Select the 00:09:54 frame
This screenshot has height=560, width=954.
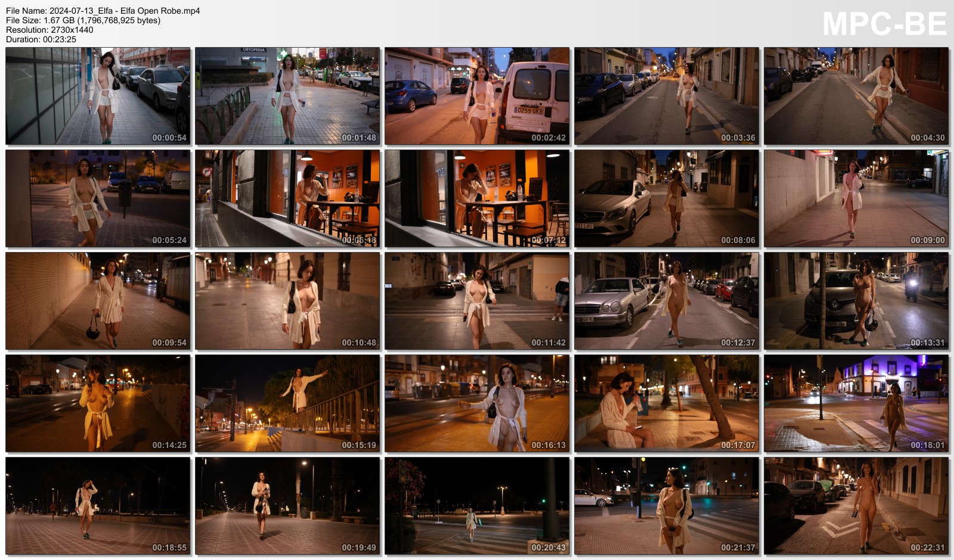coord(98,301)
